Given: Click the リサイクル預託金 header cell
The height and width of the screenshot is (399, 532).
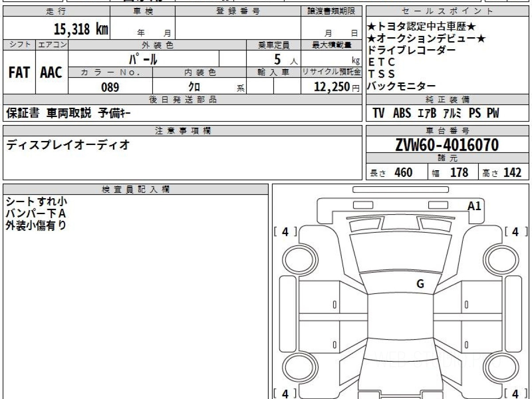Looking at the screenshot, I should (331, 72).
